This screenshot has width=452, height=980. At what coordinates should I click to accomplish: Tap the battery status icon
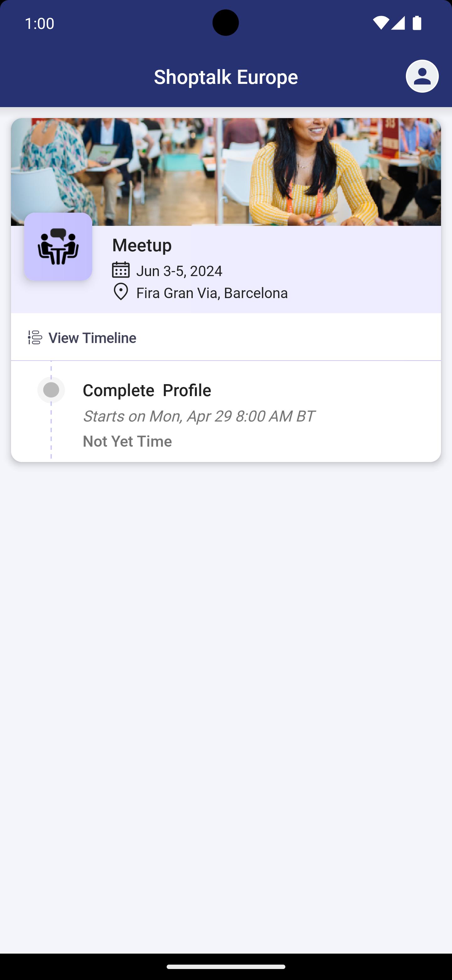417,23
